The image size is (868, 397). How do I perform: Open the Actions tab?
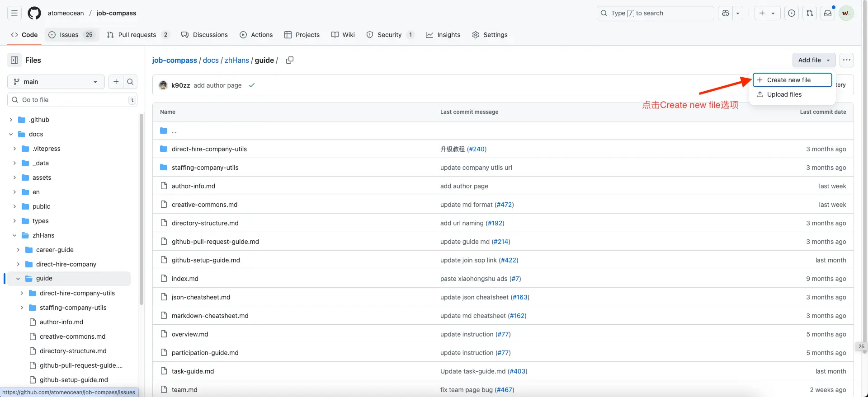coord(256,35)
